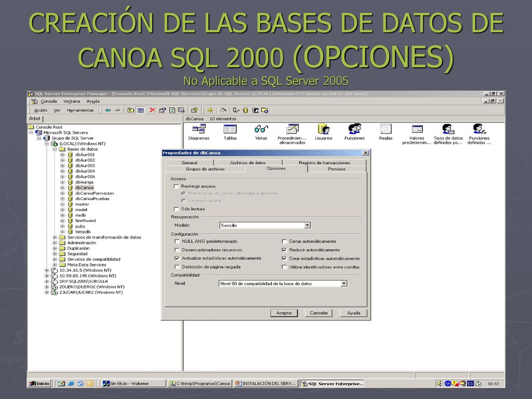The width and height of the screenshot is (532, 399).
Task: Switch to Sin título - Wakeme taskbar item
Action: (x=134, y=383)
